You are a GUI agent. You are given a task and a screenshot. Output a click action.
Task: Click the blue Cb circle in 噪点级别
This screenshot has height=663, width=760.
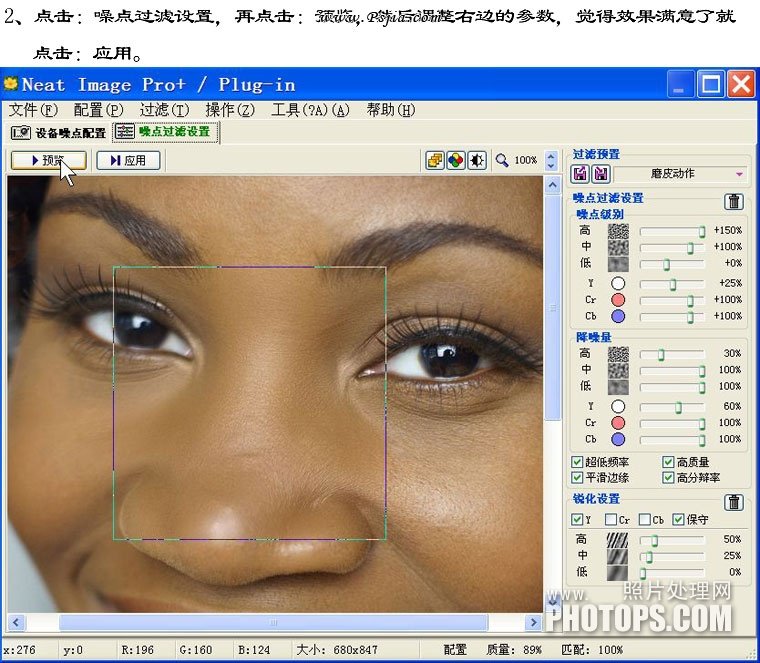point(618,316)
